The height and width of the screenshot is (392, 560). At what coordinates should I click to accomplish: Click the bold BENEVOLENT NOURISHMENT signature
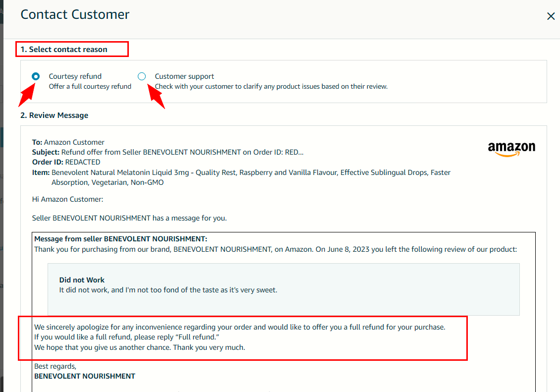85,376
